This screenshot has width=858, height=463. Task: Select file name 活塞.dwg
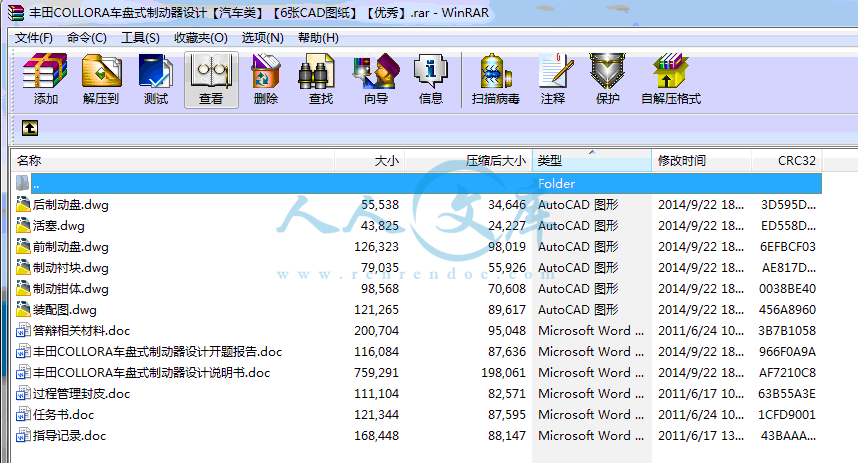59,225
